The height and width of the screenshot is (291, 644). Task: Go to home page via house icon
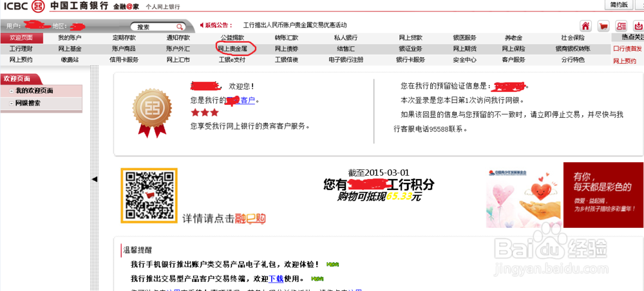pos(585,26)
